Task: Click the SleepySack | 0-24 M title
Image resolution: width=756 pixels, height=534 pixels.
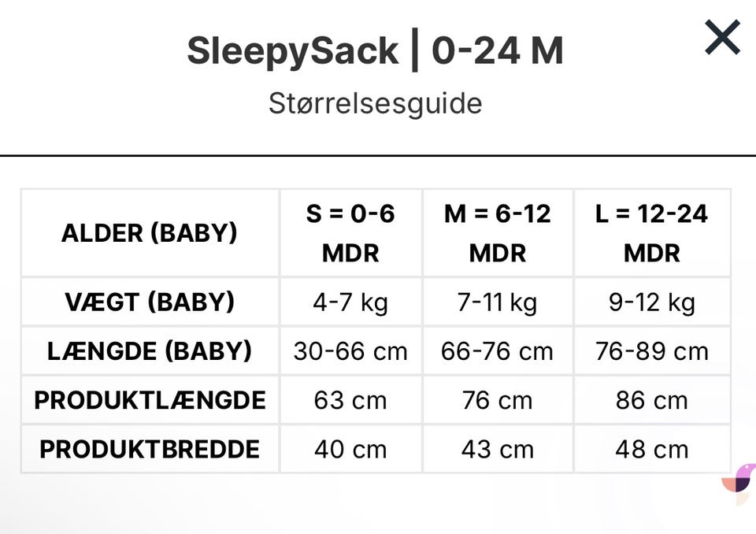Action: (x=375, y=51)
